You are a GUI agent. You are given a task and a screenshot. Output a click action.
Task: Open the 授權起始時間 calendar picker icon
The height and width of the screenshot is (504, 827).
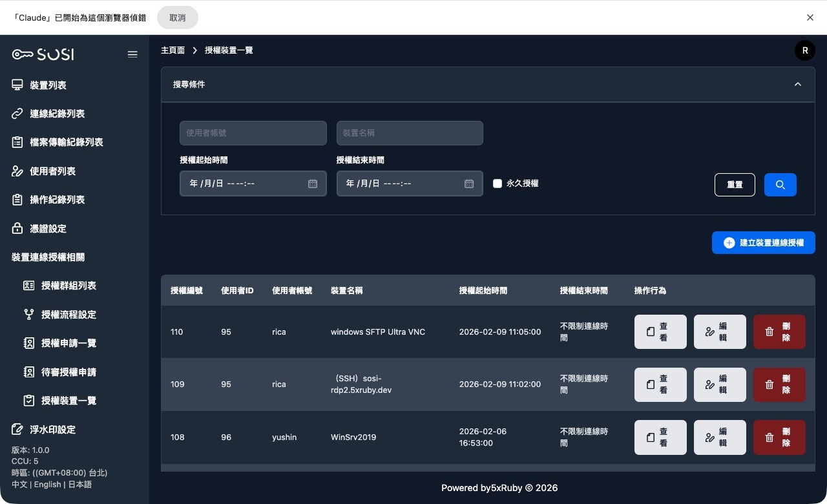(x=313, y=184)
